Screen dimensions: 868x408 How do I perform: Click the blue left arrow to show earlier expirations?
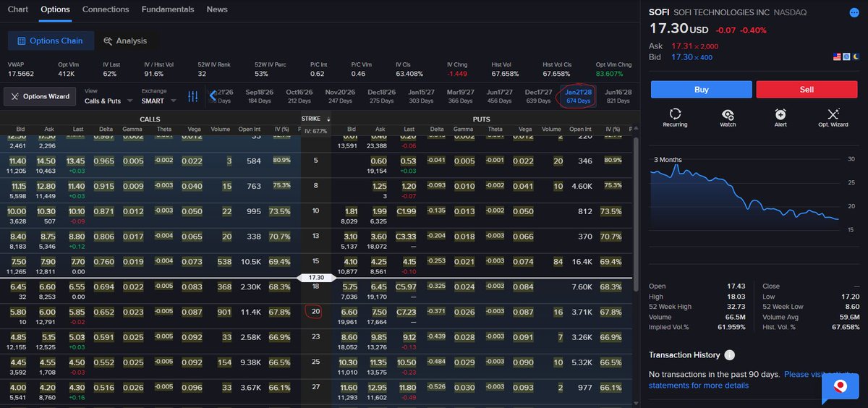coord(213,96)
